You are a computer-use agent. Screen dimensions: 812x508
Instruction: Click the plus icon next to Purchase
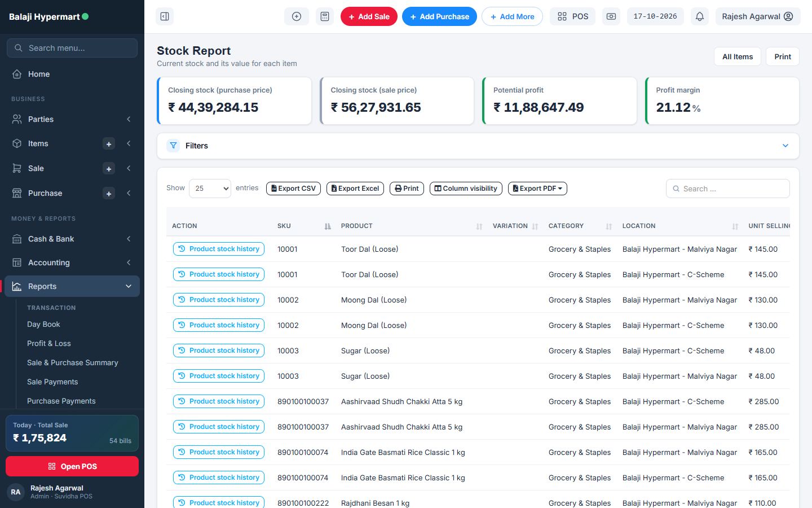[109, 194]
